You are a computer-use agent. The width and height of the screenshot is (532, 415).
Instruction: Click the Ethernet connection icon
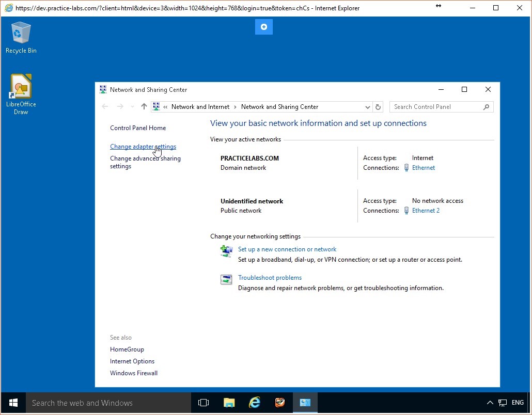point(406,167)
